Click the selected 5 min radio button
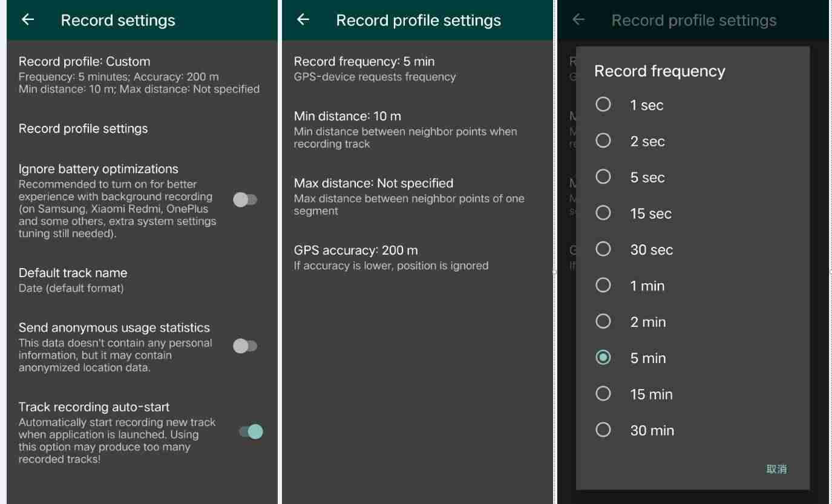 tap(603, 358)
